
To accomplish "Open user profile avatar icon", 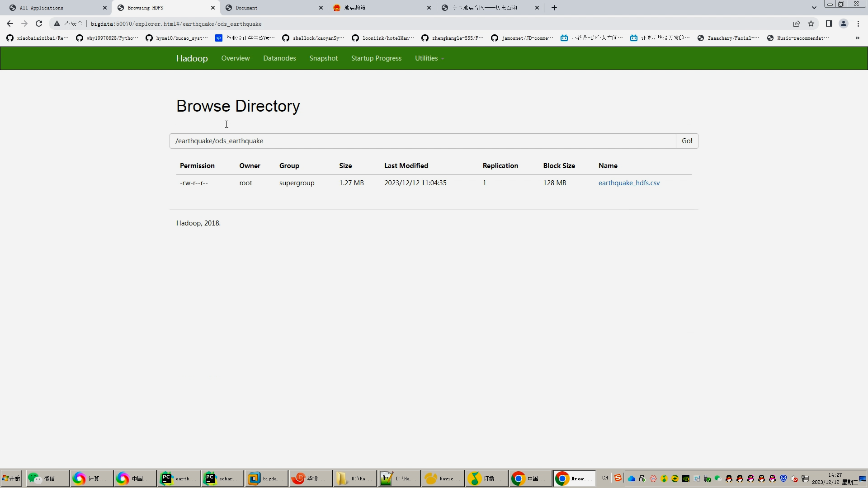I will [843, 23].
